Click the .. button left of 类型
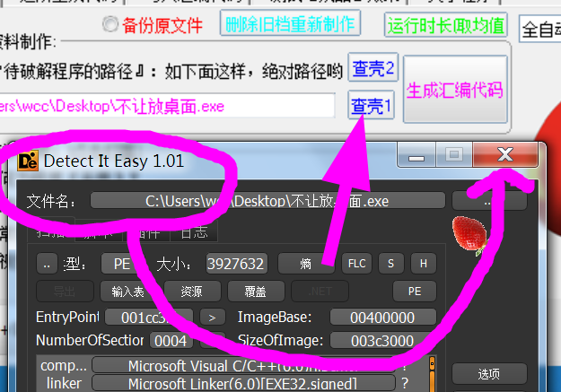 [47, 264]
